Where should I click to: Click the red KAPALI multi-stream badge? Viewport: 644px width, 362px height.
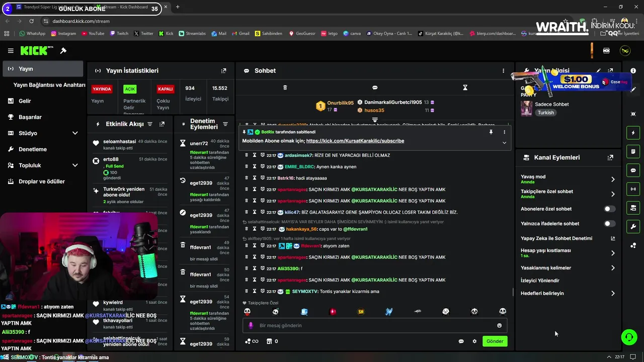coord(166,89)
